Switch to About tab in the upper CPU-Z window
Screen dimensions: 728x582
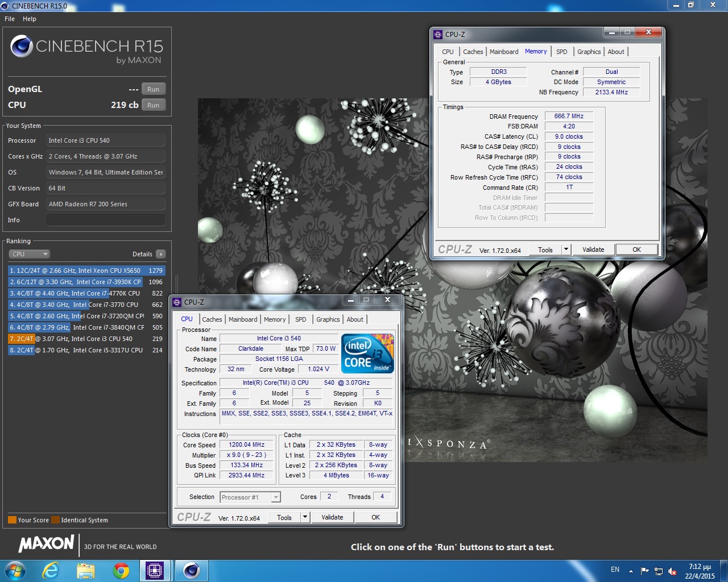(x=616, y=52)
